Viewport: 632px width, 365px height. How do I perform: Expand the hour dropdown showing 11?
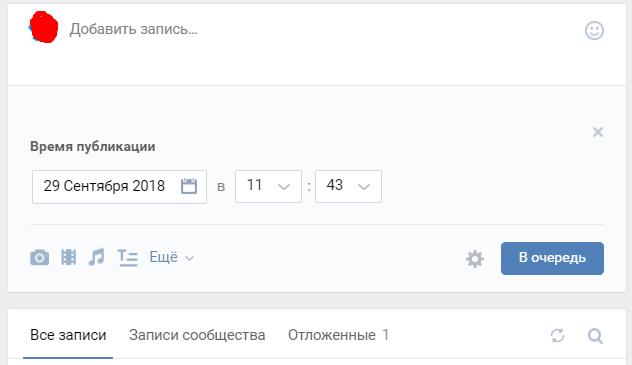[x=268, y=186]
